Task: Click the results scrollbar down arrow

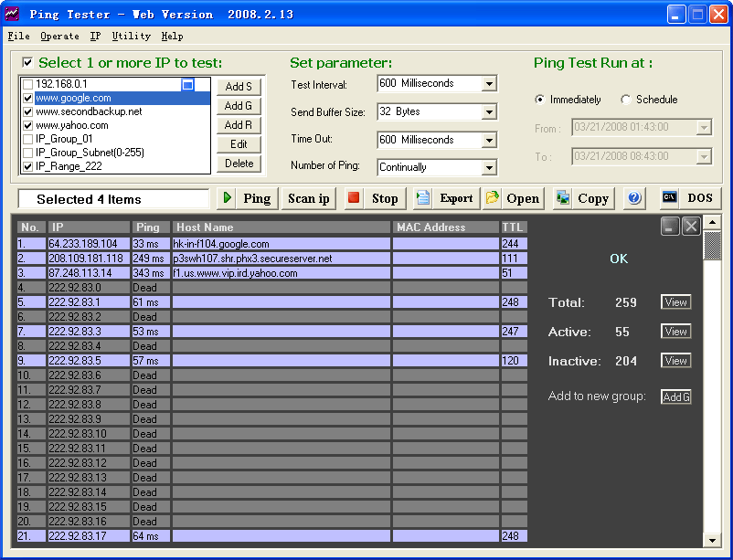Action: click(x=712, y=540)
